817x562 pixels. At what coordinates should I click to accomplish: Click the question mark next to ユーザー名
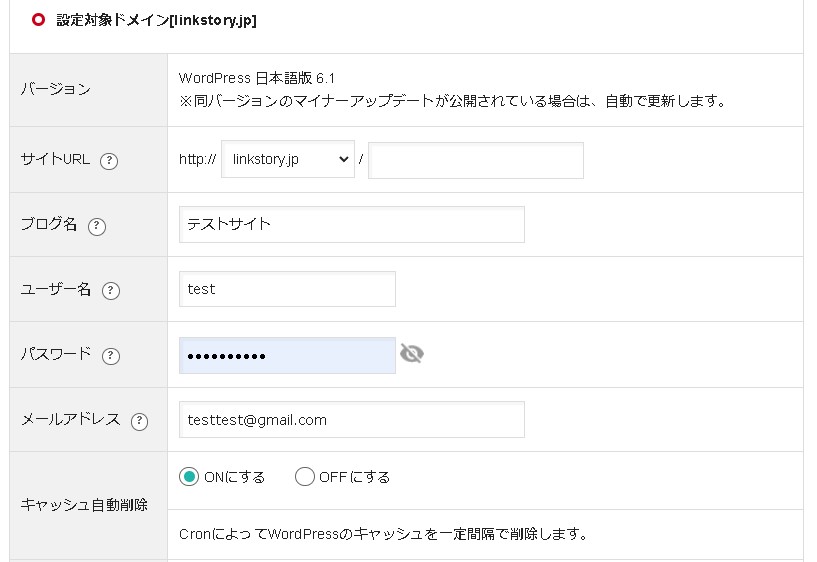click(111, 291)
